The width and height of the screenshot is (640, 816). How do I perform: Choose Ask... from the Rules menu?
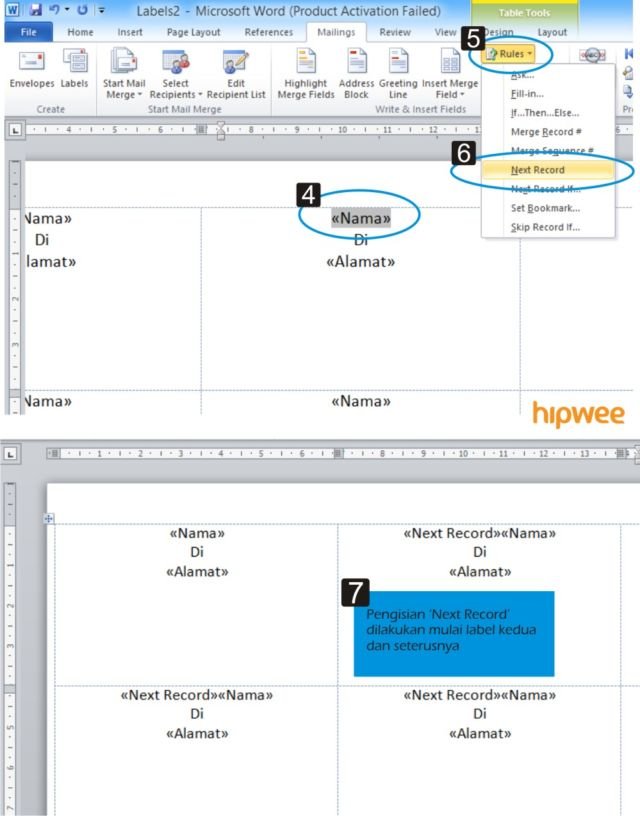tap(522, 75)
